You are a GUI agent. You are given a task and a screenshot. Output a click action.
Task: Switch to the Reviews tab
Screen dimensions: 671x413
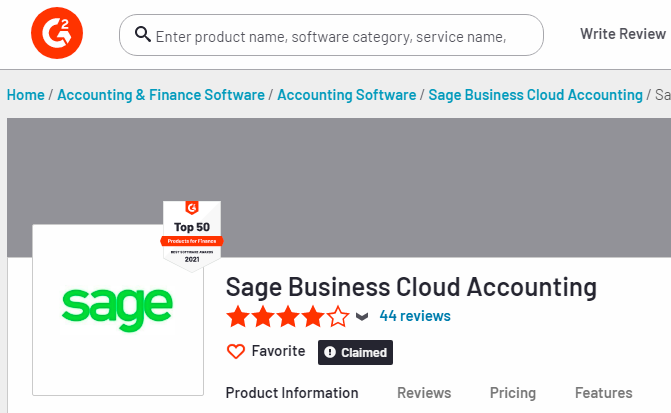point(424,393)
